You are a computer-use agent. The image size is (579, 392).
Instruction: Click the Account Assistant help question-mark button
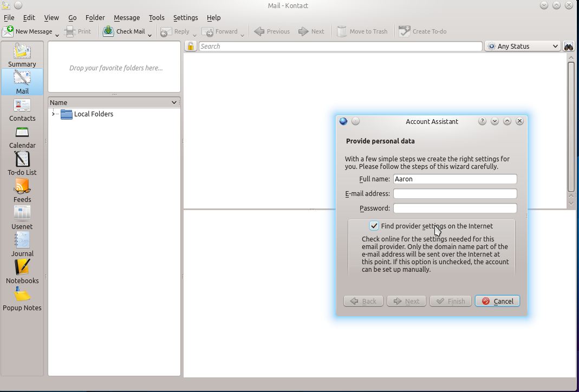click(482, 121)
